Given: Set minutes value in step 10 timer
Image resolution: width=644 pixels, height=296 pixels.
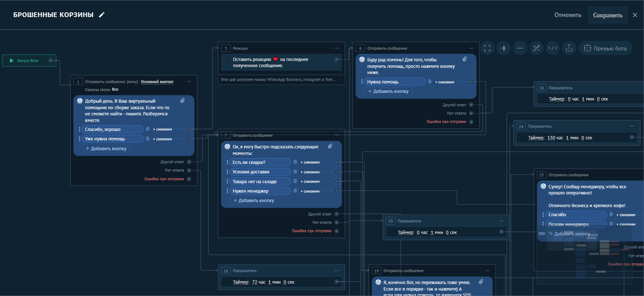Looking at the screenshot, I should (433, 232).
